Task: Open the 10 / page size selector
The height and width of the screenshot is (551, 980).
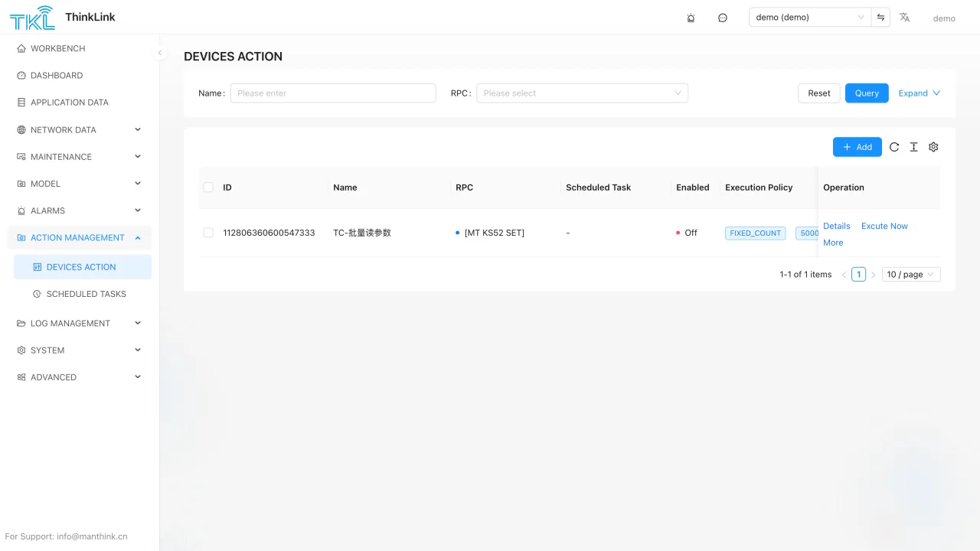Action: [x=911, y=275]
